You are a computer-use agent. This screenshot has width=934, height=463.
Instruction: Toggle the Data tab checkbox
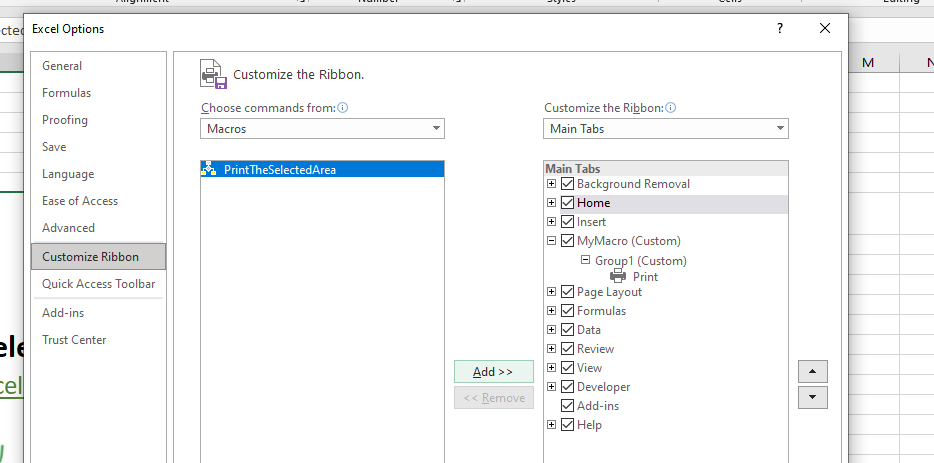568,330
